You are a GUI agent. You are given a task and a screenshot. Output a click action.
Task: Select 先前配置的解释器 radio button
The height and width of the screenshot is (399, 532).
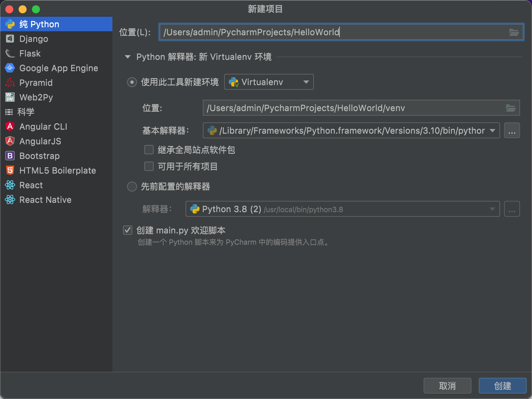[132, 187]
